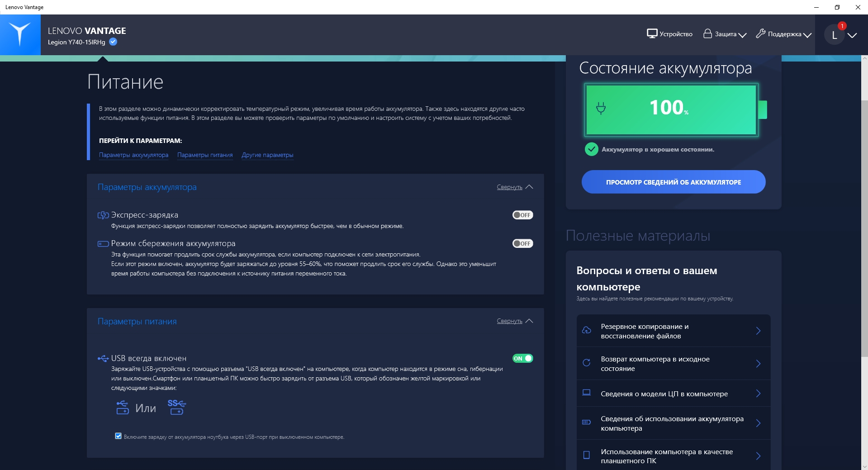Open Возврат компьютера article via its chevron
The width and height of the screenshot is (868, 470).
click(759, 364)
